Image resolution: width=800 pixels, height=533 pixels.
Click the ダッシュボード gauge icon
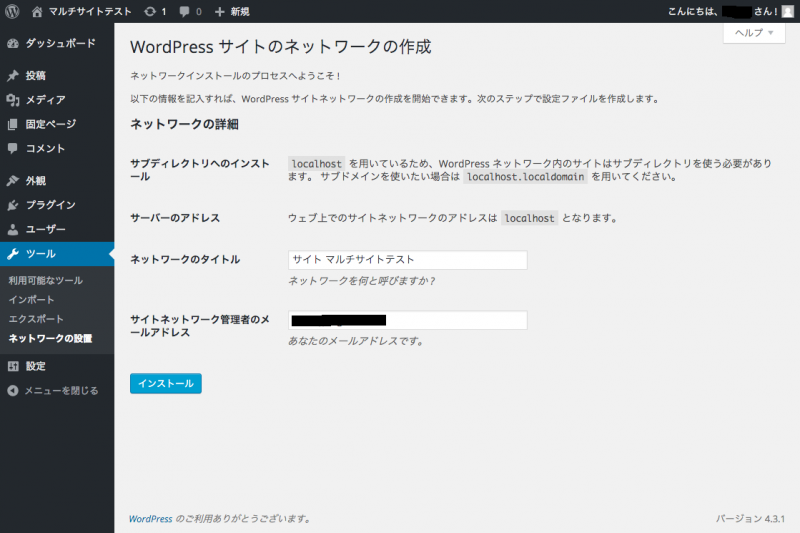tap(13, 43)
